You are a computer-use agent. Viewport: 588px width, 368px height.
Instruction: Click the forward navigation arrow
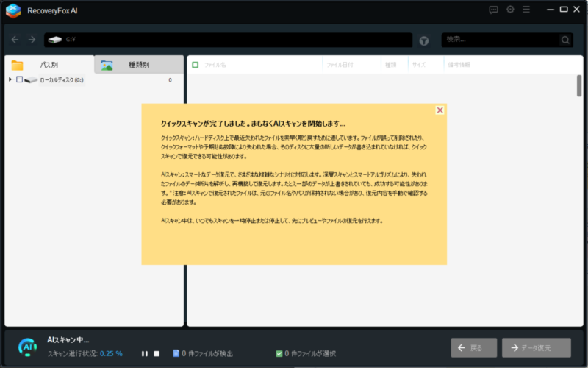tap(32, 40)
